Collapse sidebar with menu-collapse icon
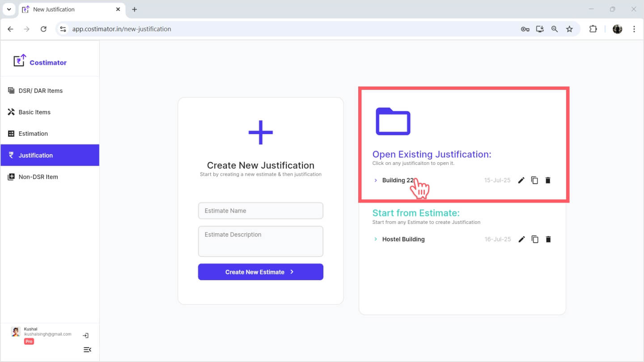The width and height of the screenshot is (644, 362). [87, 349]
